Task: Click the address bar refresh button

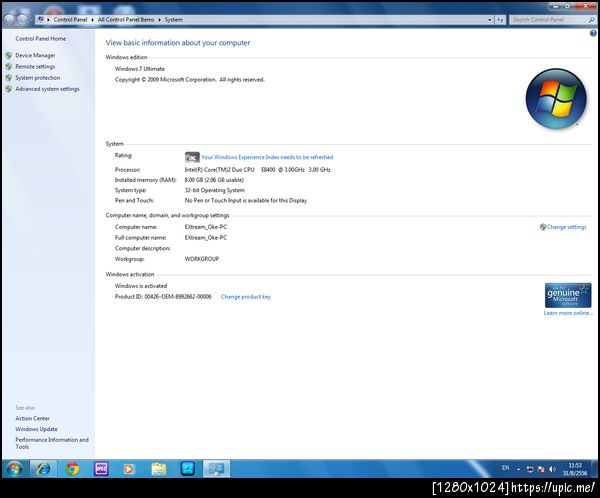Action: pos(500,20)
